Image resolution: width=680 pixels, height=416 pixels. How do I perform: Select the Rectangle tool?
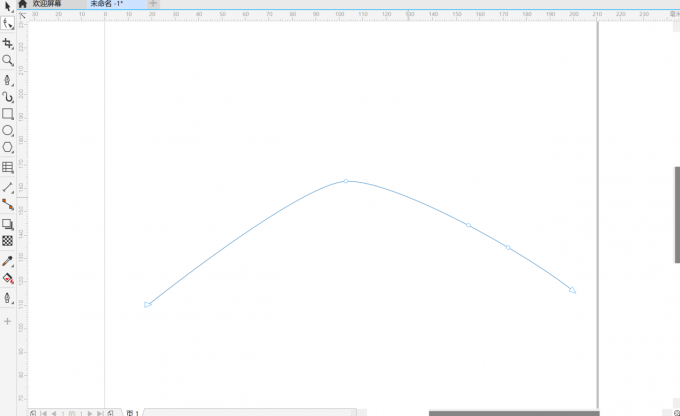(7, 114)
